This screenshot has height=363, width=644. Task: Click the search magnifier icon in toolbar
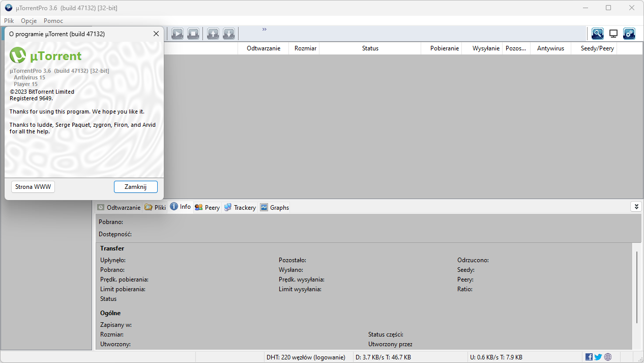pos(597,34)
